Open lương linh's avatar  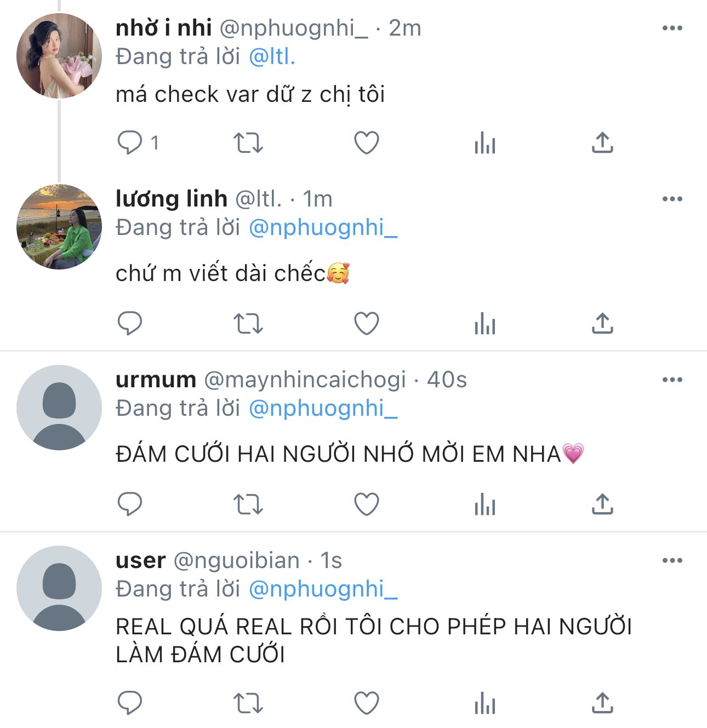pos(59,227)
